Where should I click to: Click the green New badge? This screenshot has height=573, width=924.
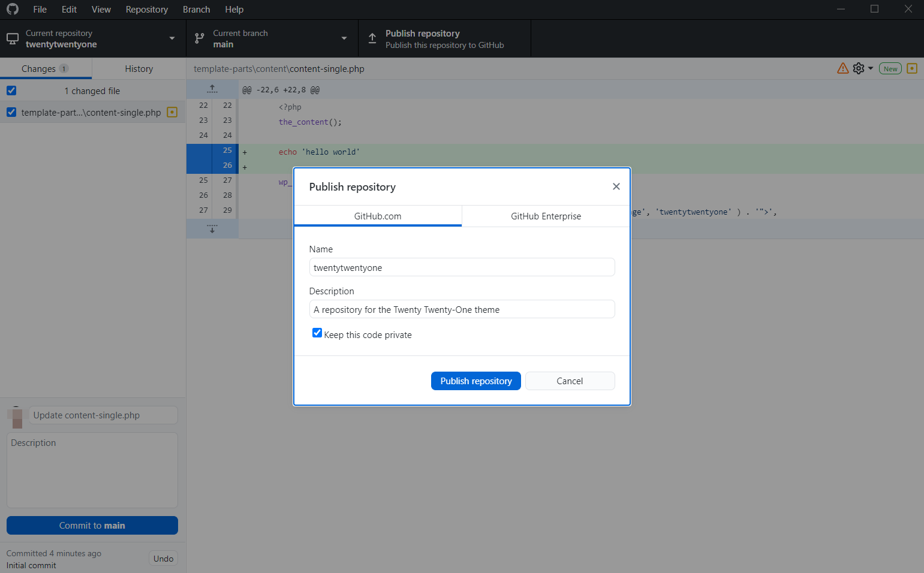[890, 68]
